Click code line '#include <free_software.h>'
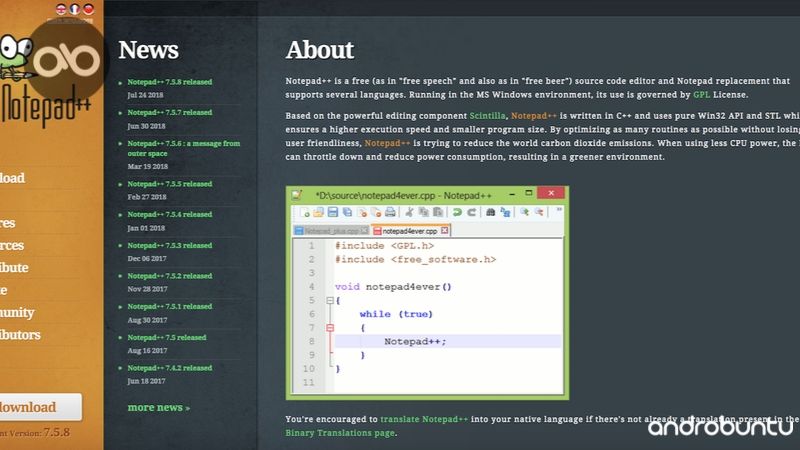 click(415, 260)
